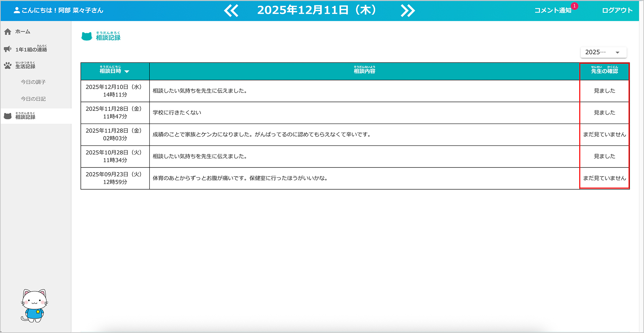Click the cat face icon in sidebar
Viewport: 644px width, 333px height.
(8, 116)
